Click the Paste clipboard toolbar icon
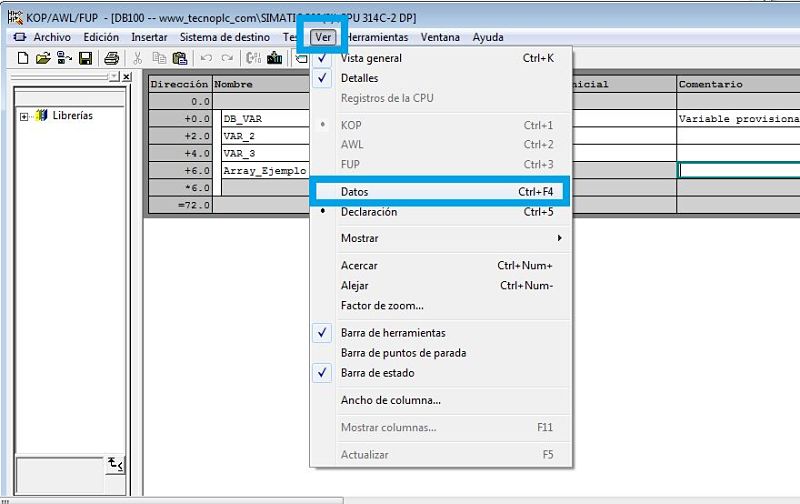 pyautogui.click(x=179, y=59)
